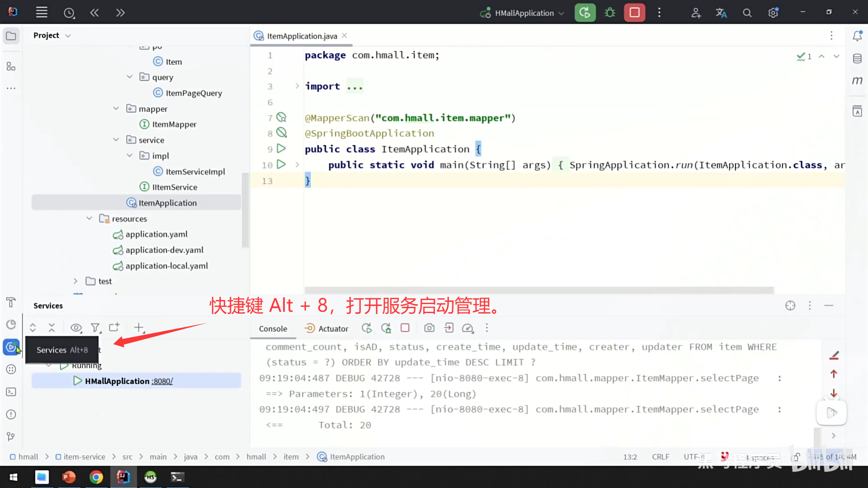Open Git tool window icon
The image size is (868, 488).
pyautogui.click(x=11, y=436)
